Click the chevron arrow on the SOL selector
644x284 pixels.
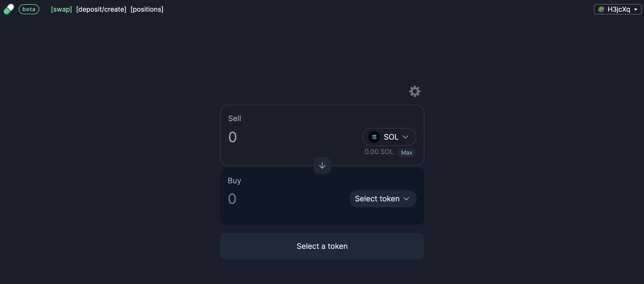coord(405,137)
